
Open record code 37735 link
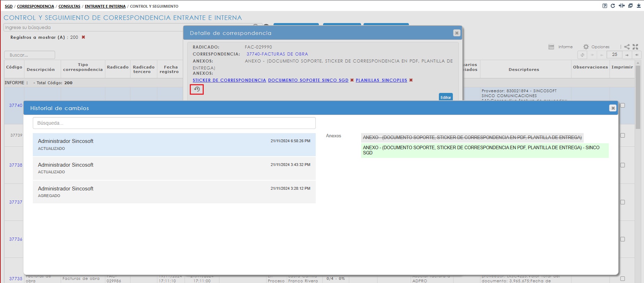16,278
